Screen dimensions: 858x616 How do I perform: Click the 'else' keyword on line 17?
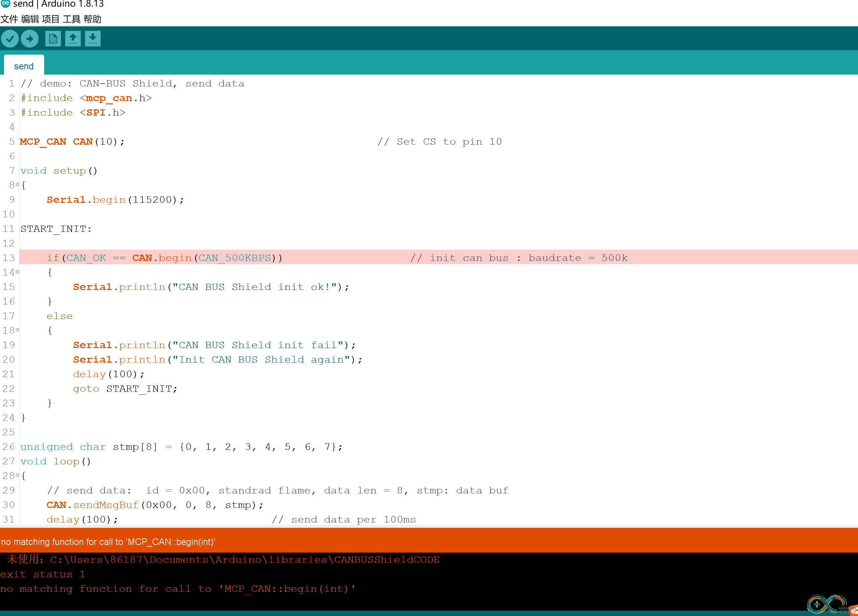[x=59, y=316]
